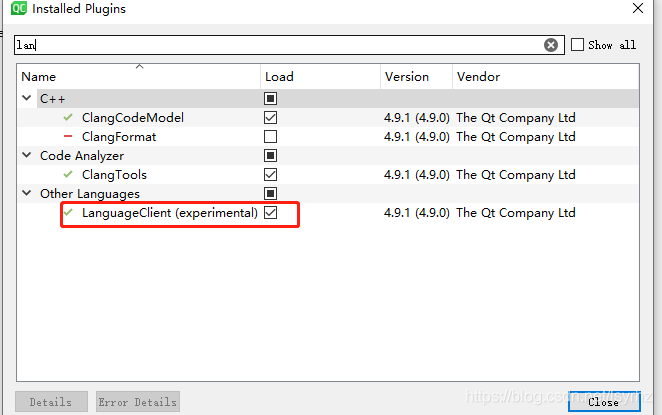This screenshot has height=415, width=662.
Task: Click the Qt Creator logo icon in title bar
Action: 19,8
